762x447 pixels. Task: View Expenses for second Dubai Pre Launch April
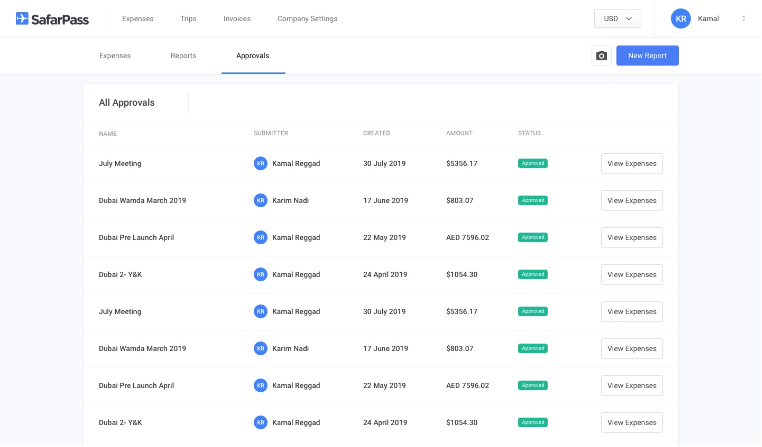(x=632, y=385)
